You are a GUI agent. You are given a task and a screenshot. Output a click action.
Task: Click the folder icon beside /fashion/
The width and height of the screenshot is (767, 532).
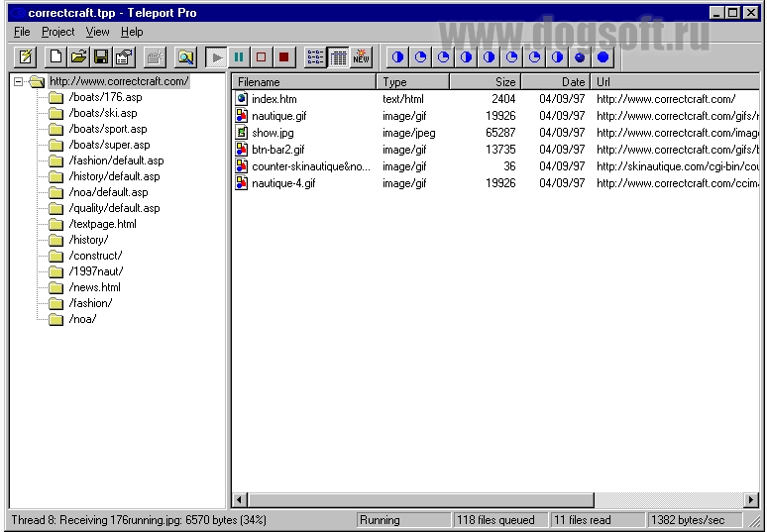pos(56,304)
